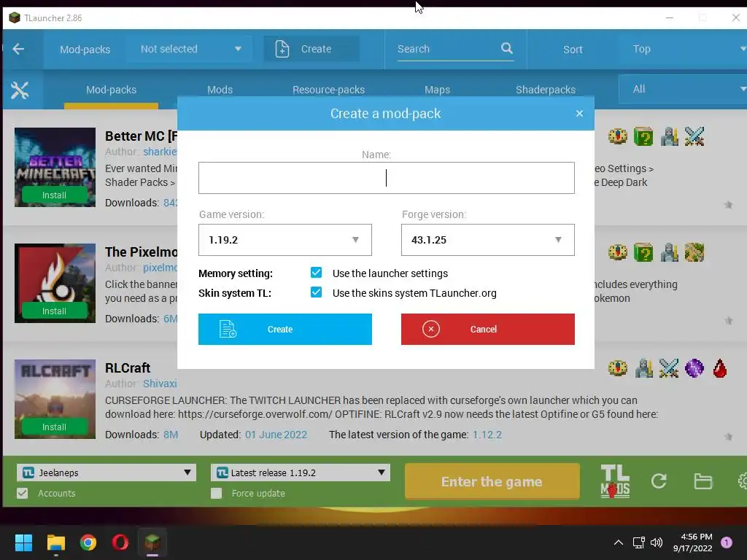Click the compass icon on RLCraft row

(618, 368)
